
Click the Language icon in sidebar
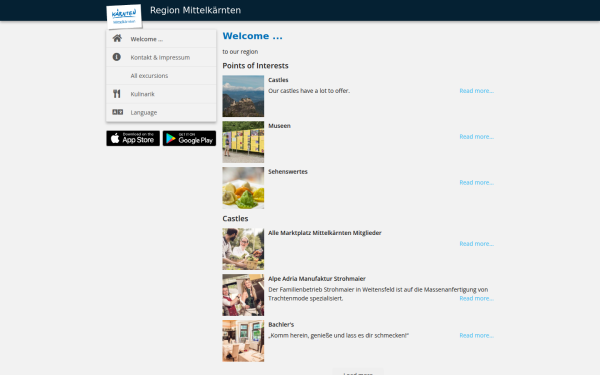[x=117, y=112]
